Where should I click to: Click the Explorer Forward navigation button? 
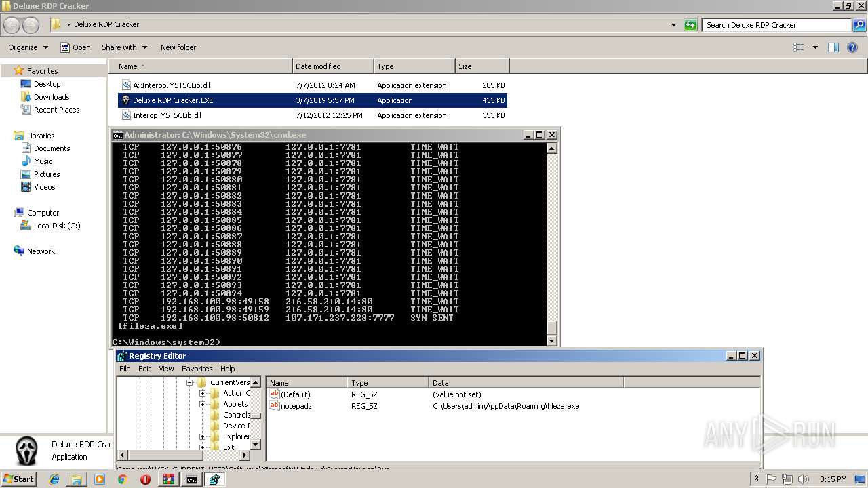coord(31,25)
